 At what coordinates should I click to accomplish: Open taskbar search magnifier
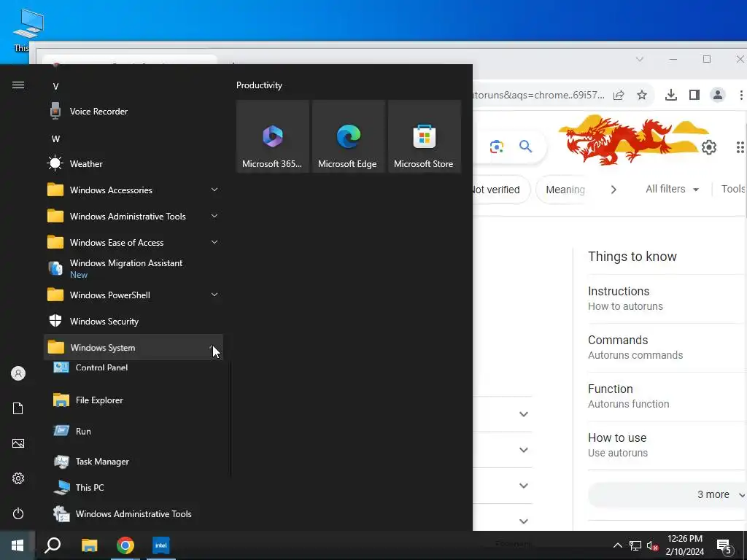pyautogui.click(x=53, y=545)
